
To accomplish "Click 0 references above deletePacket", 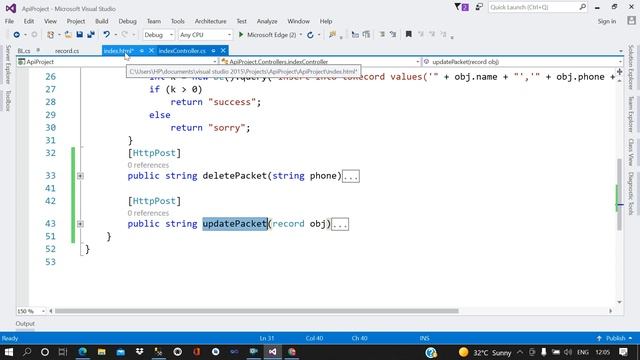I will click(148, 165).
